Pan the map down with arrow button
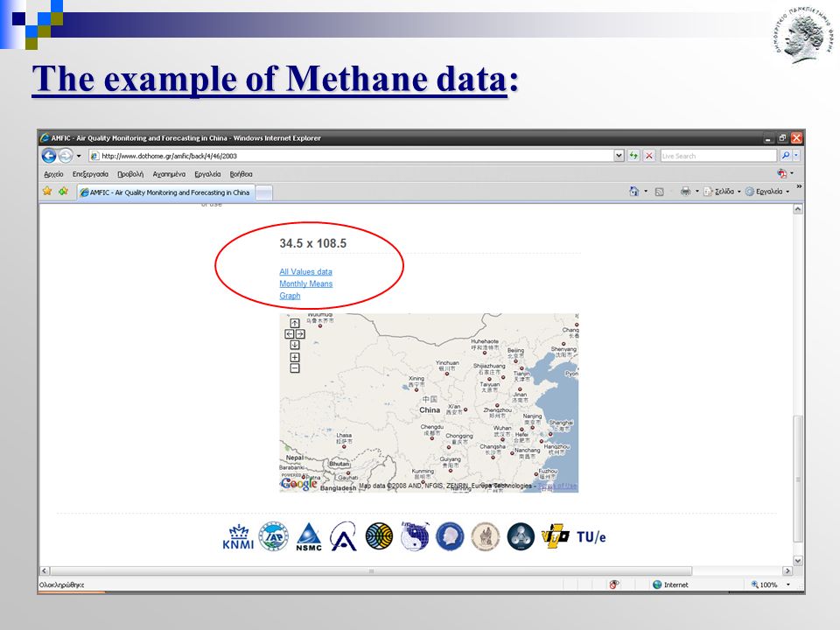This screenshot has height=630, width=840. [x=295, y=345]
